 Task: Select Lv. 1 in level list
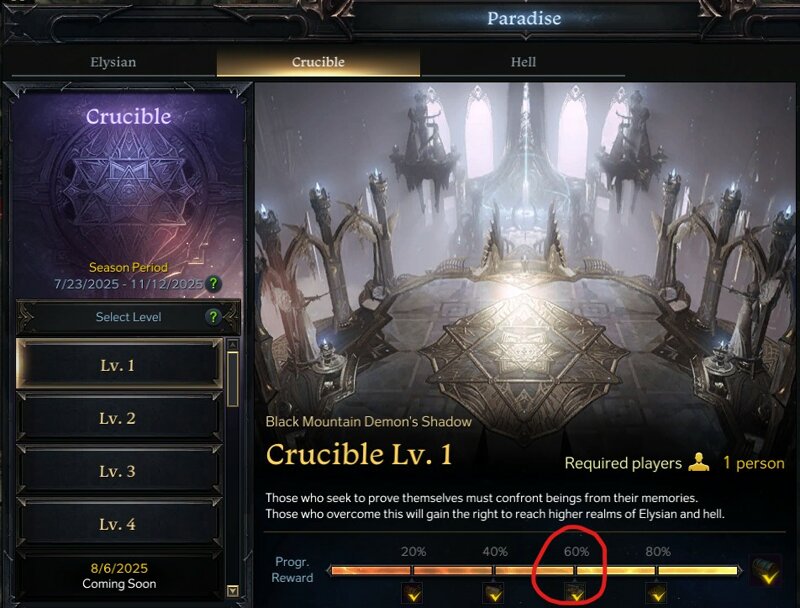tap(119, 365)
